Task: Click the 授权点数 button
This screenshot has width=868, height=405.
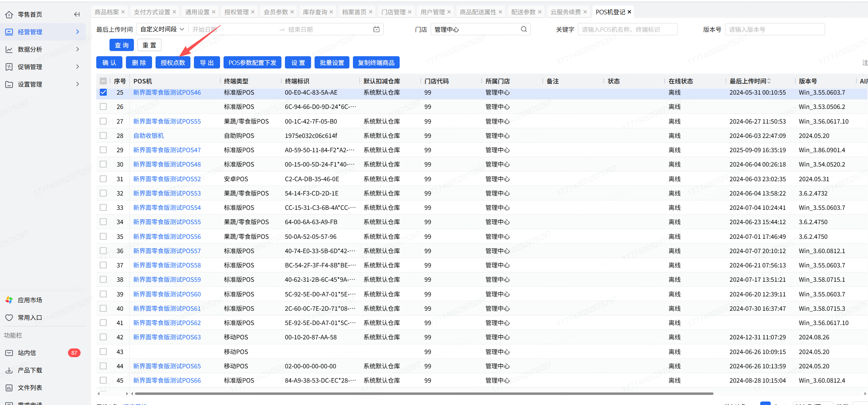Action: [173, 62]
